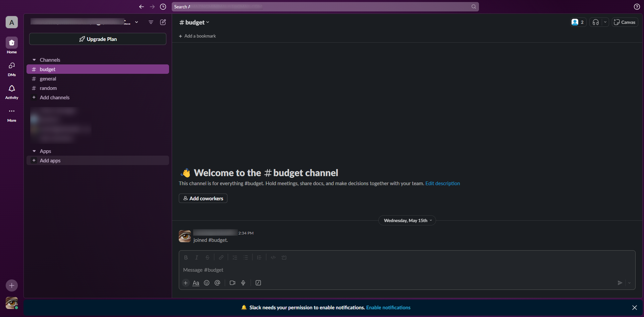Click the Message #budget input field
Viewport: 644px width, 317px height.
407,270
